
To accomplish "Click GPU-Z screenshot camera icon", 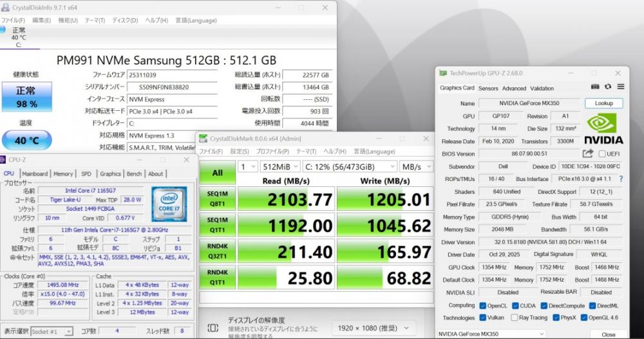I will coord(594,87).
